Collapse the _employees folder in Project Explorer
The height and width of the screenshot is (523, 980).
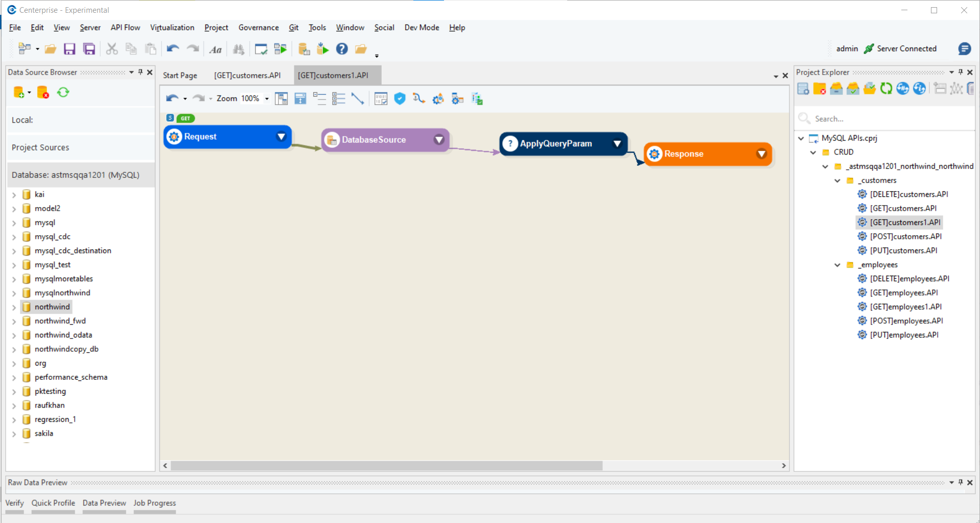(837, 265)
